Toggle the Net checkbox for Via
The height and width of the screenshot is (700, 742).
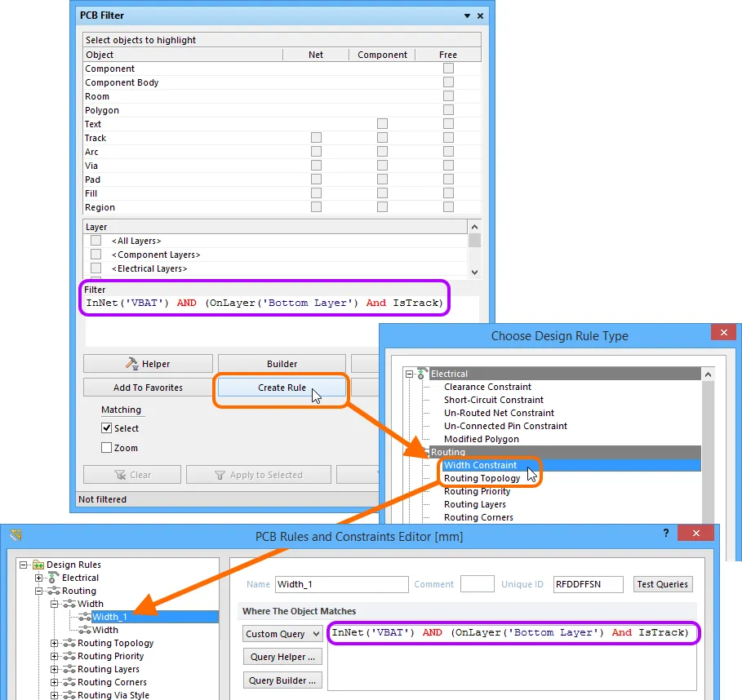click(316, 166)
